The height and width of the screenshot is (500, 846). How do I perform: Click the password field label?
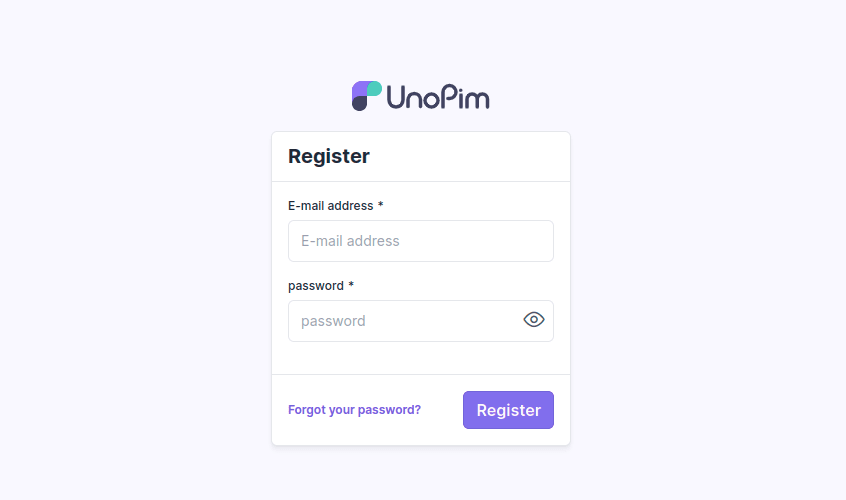(316, 286)
